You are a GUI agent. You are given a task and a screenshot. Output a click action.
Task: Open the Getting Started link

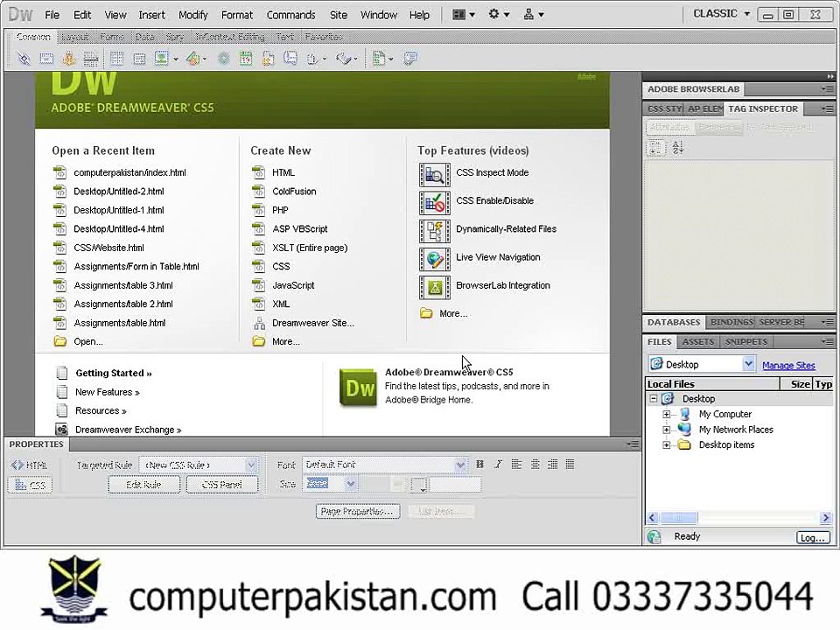click(114, 374)
